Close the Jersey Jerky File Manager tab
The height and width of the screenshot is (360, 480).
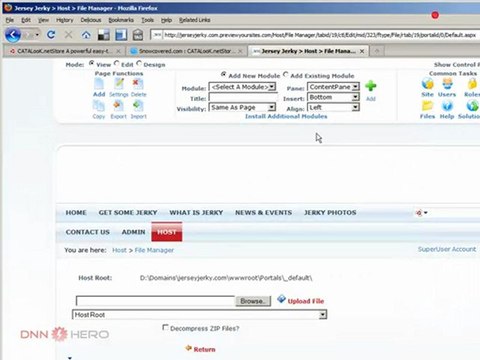tap(362, 51)
